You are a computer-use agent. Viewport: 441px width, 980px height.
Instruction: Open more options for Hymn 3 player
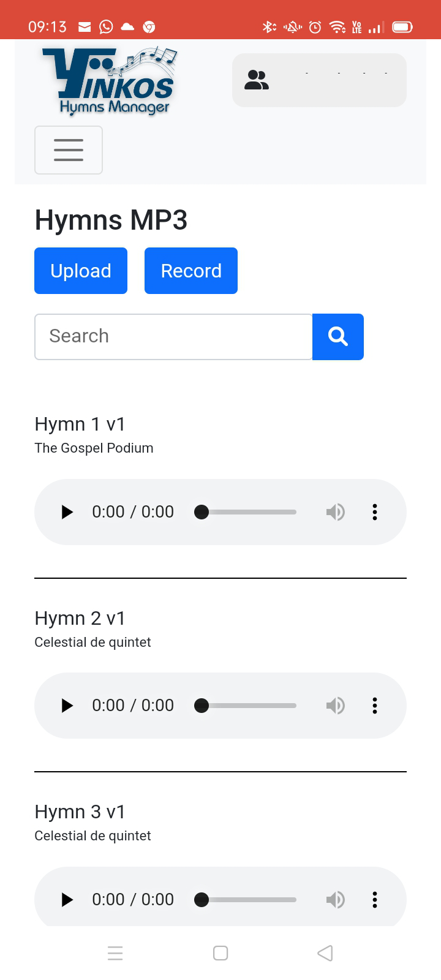coord(375,899)
